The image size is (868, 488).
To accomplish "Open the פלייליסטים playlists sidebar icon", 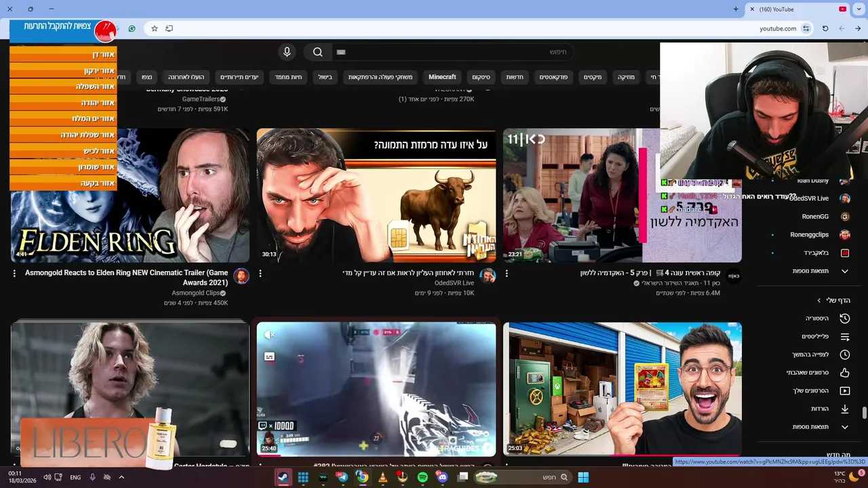I will click(x=845, y=337).
